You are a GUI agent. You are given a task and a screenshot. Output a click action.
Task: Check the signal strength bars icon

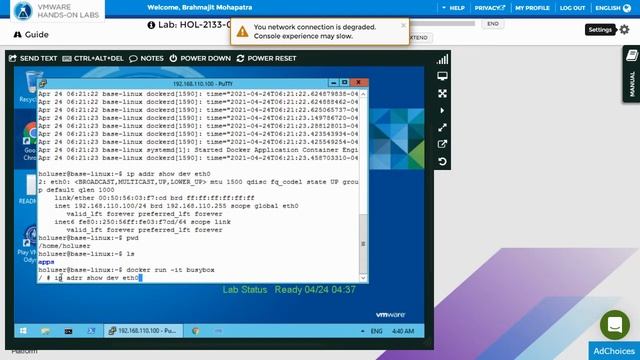442,60
